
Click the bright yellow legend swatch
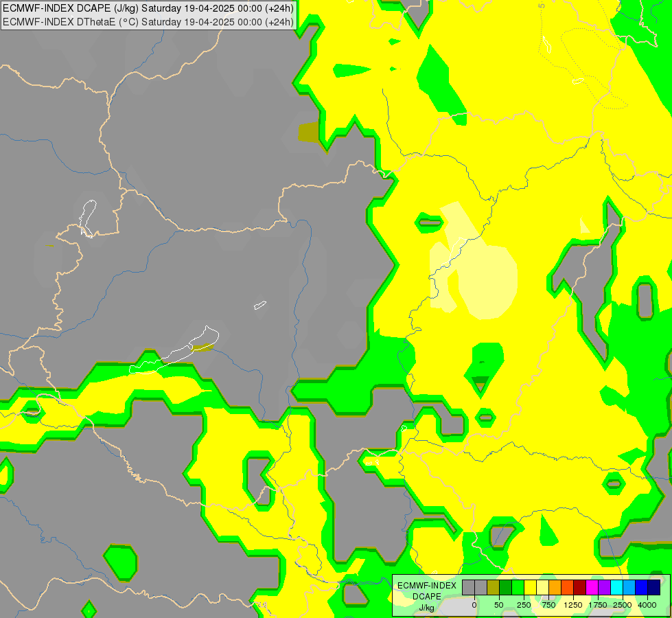pyautogui.click(x=530, y=587)
